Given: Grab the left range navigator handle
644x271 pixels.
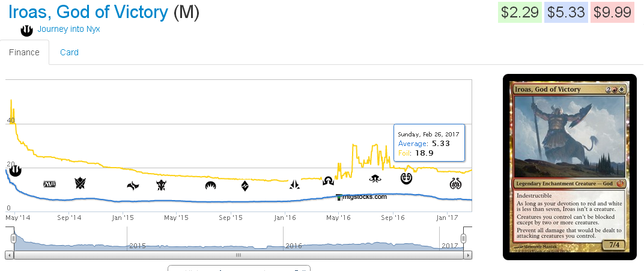Looking at the screenshot, I should point(13,239).
